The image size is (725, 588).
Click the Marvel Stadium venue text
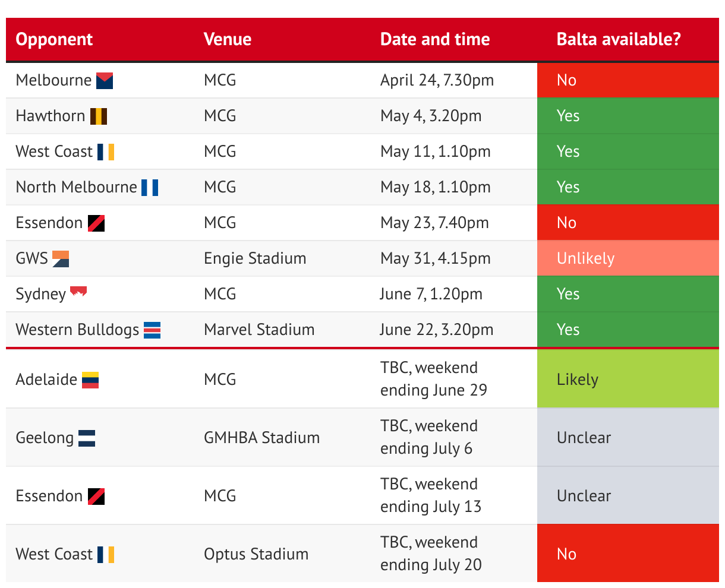(259, 330)
